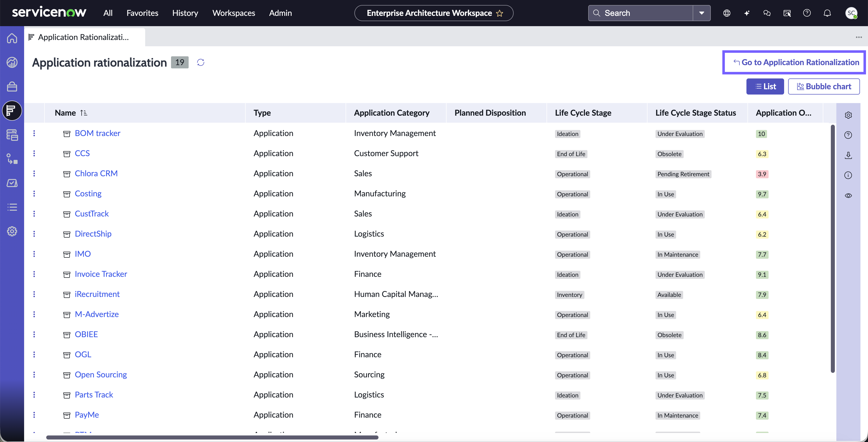Open the All menu
868x442 pixels.
108,13
